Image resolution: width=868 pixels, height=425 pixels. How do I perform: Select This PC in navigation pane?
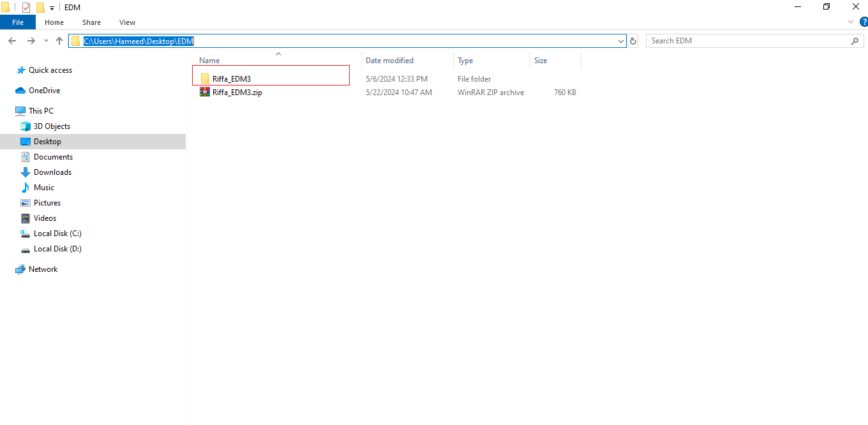[41, 111]
